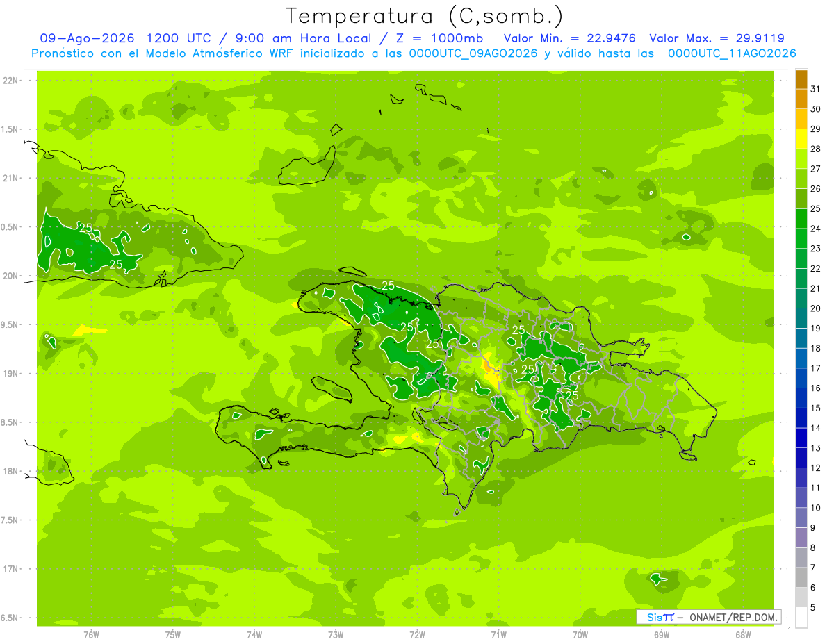Viewport: 834px width, 644px height.
Task: Click the '75W' longitude axis label
Action: (173, 635)
